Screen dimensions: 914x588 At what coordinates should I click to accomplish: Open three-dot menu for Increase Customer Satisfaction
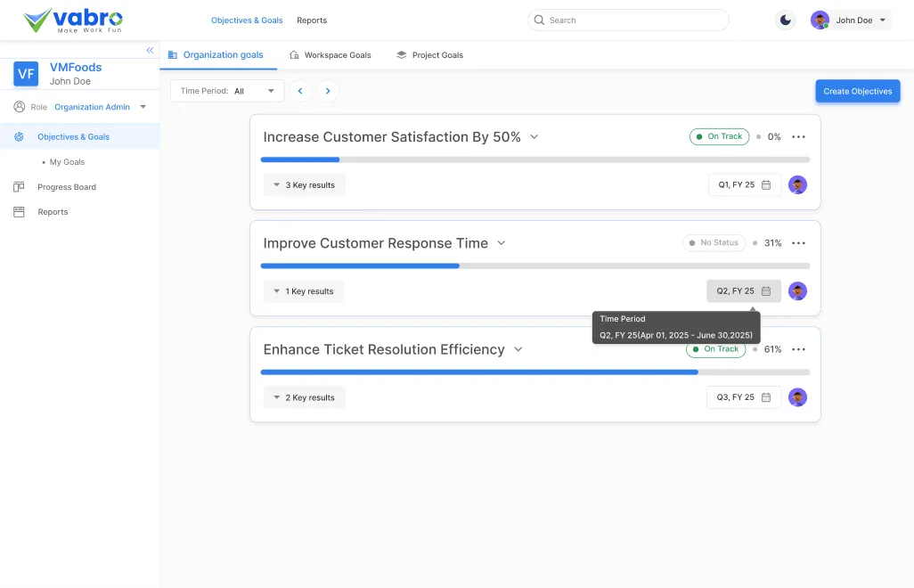point(798,137)
